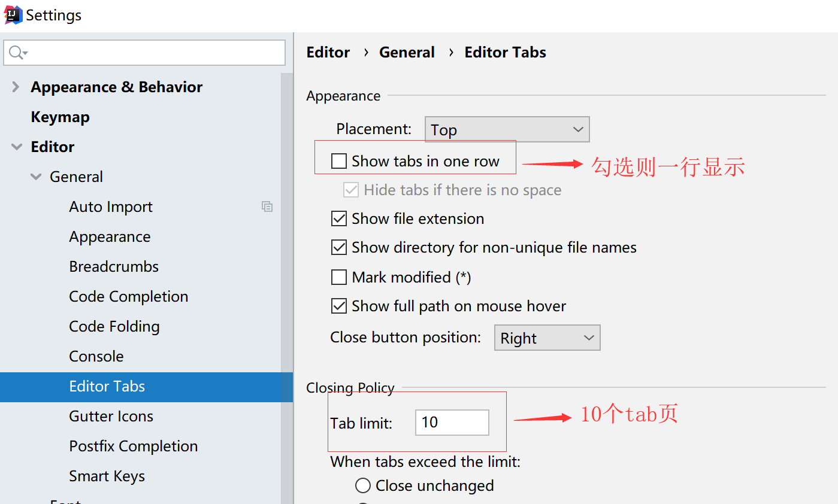Screen dimensions: 838x504
Task: Click Editor Tabs in the breadcrumb
Action: 506,53
